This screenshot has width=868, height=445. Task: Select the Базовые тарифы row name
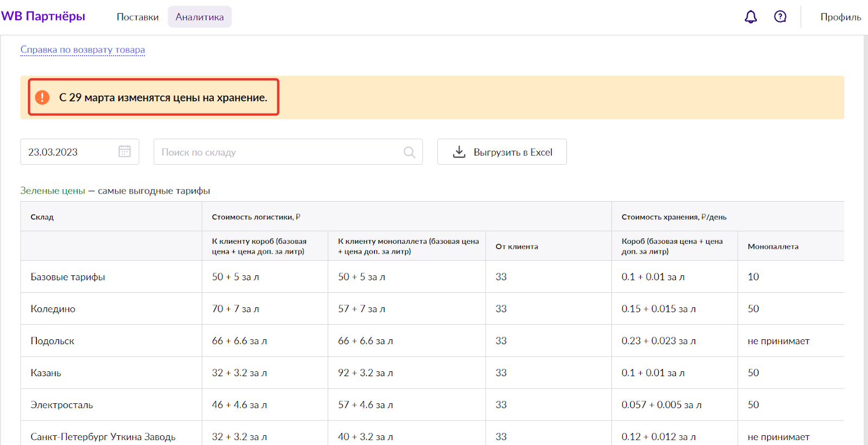(68, 277)
